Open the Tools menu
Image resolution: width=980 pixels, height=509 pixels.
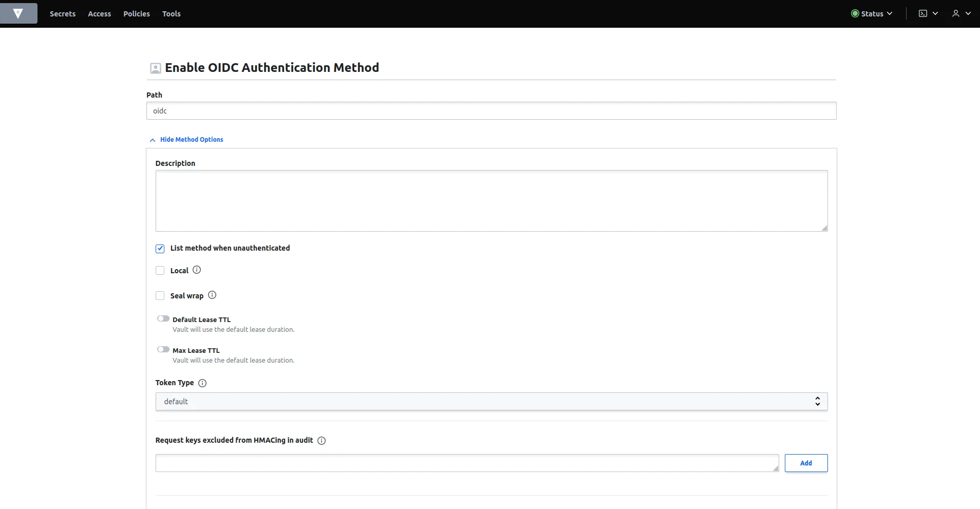click(x=172, y=14)
